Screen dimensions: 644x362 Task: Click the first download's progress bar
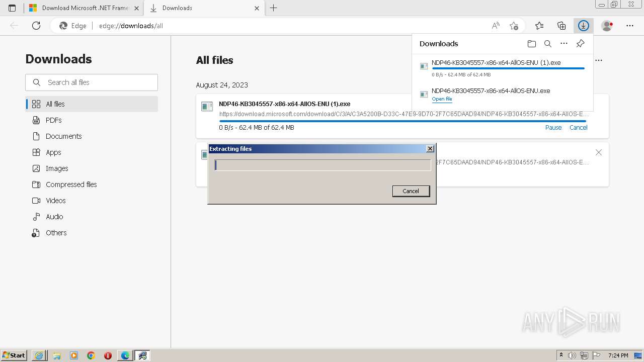point(403,121)
